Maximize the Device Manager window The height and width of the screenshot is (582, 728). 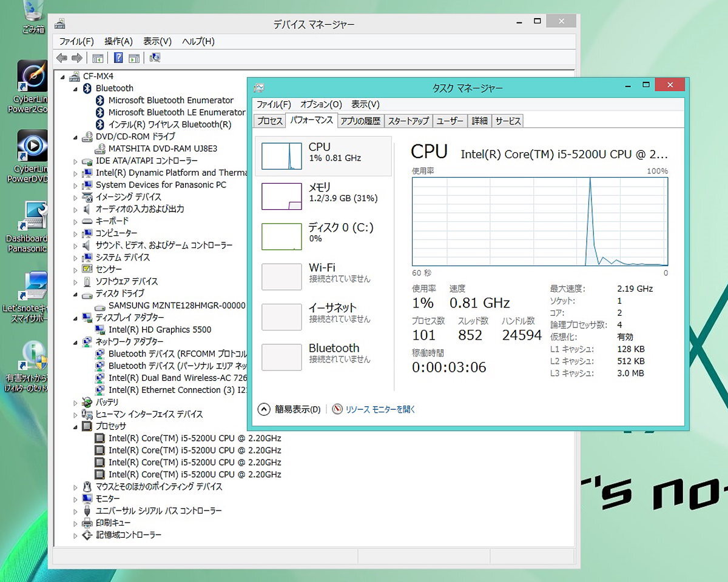click(x=537, y=21)
